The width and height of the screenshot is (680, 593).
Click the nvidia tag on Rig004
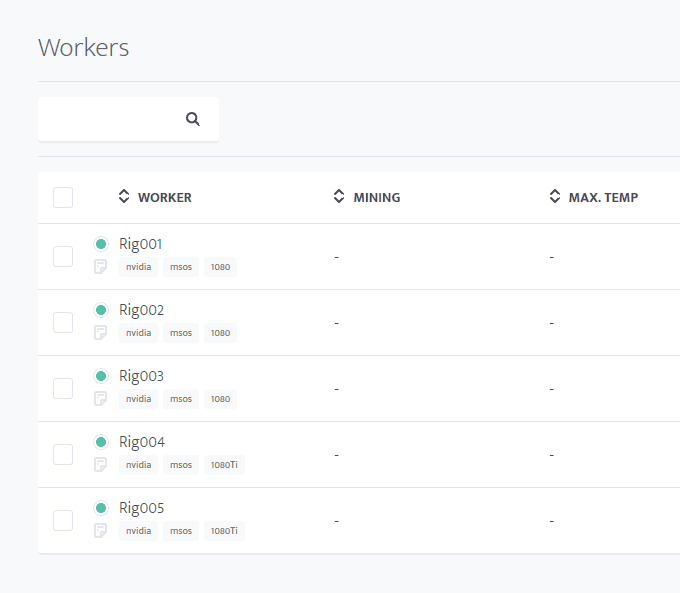[138, 465]
